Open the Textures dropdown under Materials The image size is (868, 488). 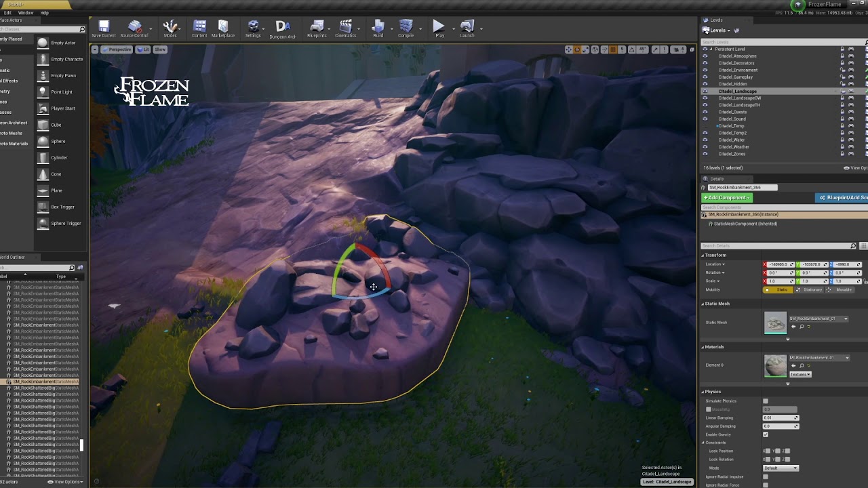pos(800,374)
